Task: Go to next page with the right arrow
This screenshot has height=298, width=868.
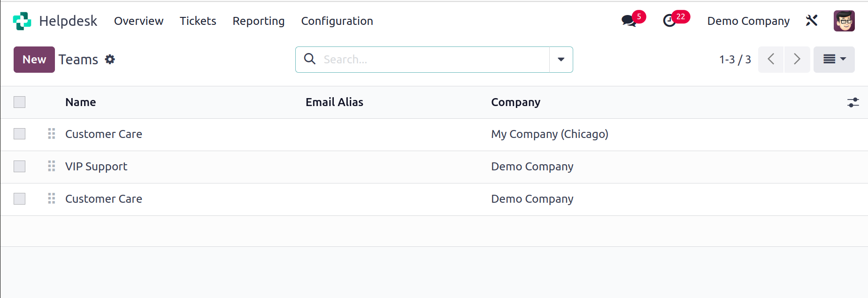Action: [797, 59]
